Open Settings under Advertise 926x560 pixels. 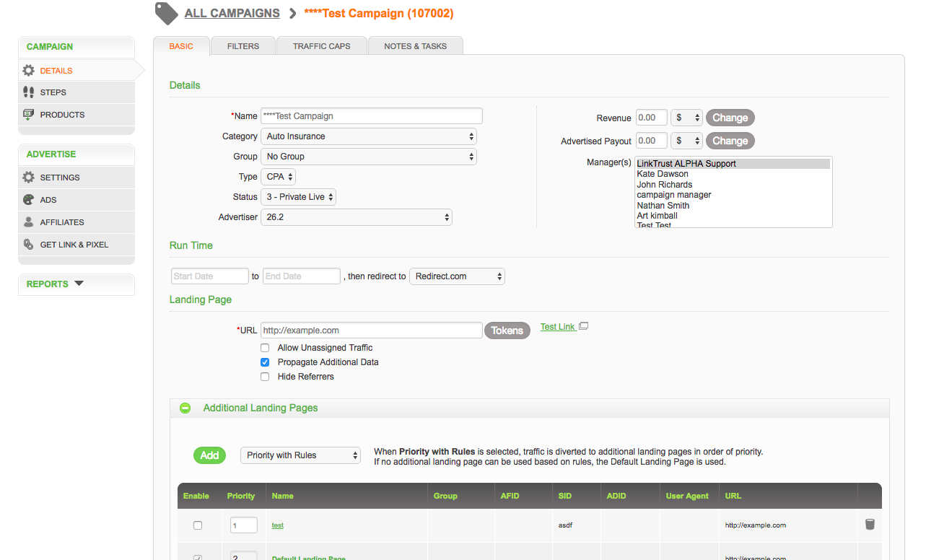pyautogui.click(x=77, y=178)
